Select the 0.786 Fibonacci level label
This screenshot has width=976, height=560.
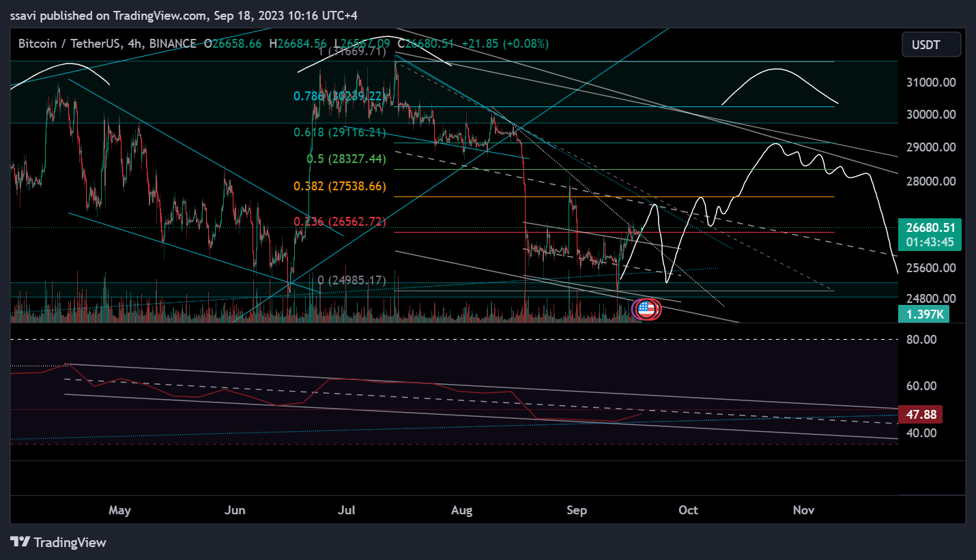tap(340, 96)
